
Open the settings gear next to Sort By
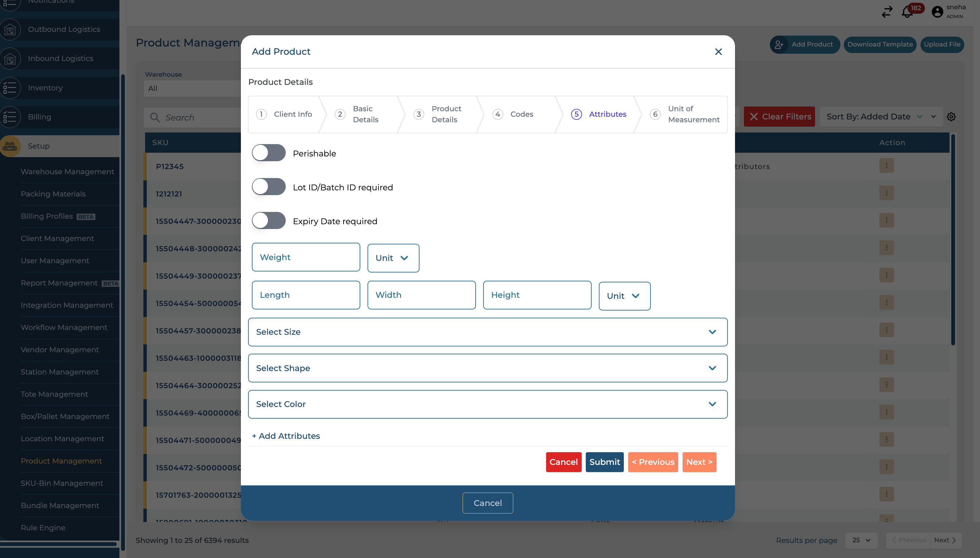coord(951,116)
